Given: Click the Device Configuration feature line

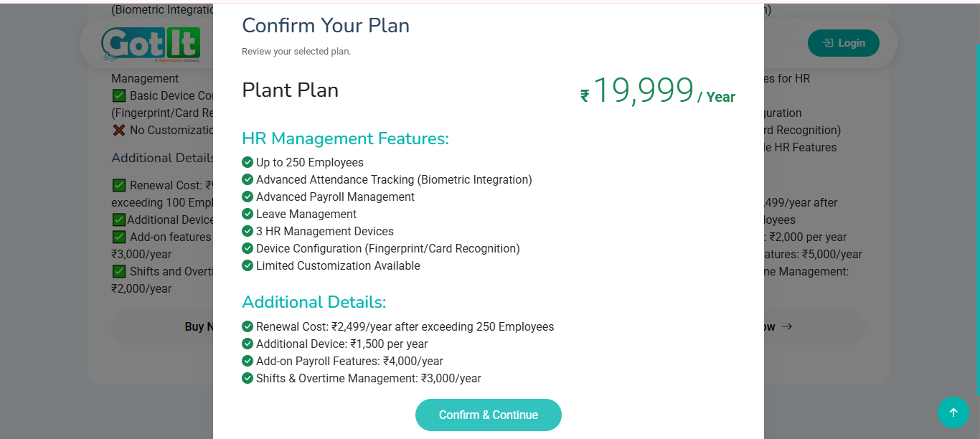Looking at the screenshot, I should tap(387, 248).
